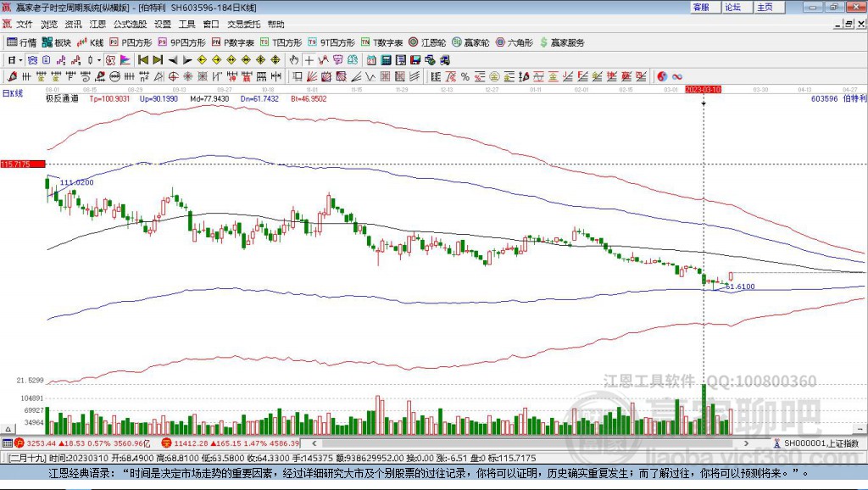This screenshot has width=868, height=490.
Task: Open the 窗口 menu
Action: click(x=211, y=24)
